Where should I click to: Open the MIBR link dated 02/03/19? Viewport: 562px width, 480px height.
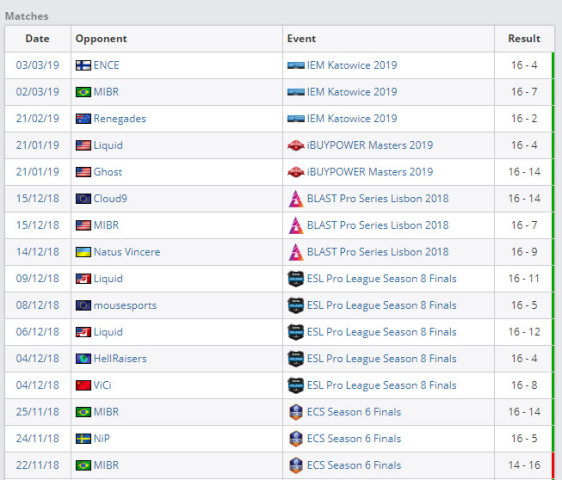[x=106, y=92]
